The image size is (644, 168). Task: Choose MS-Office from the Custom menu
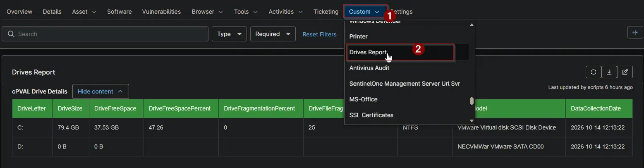pyautogui.click(x=407, y=99)
